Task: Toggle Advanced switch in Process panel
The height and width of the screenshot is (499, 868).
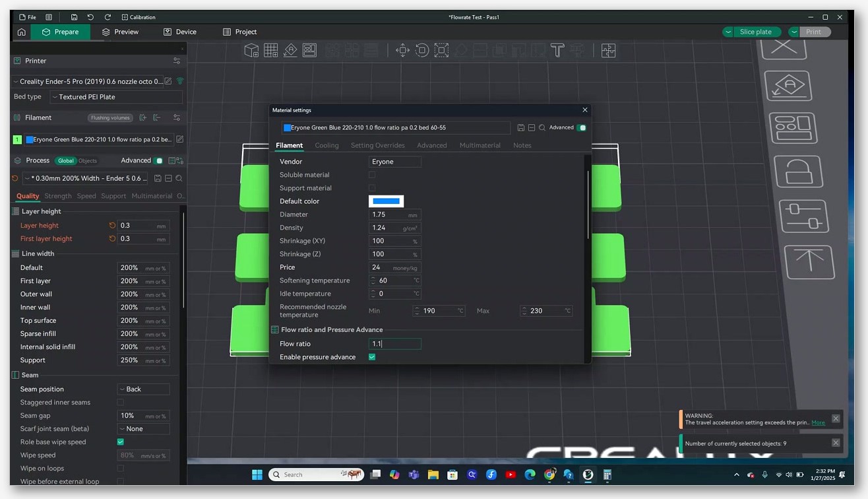Action: (158, 160)
